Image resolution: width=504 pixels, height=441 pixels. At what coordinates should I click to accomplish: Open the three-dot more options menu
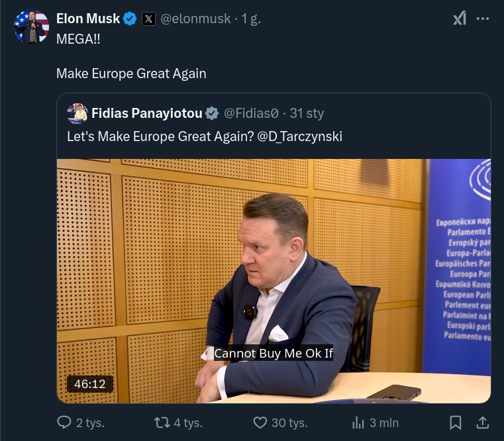[x=483, y=19]
